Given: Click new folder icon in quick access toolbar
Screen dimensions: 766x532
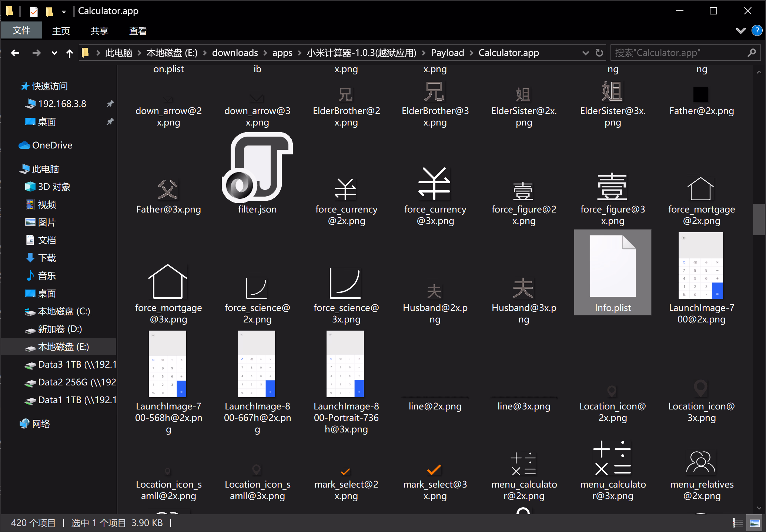Looking at the screenshot, I should (49, 11).
